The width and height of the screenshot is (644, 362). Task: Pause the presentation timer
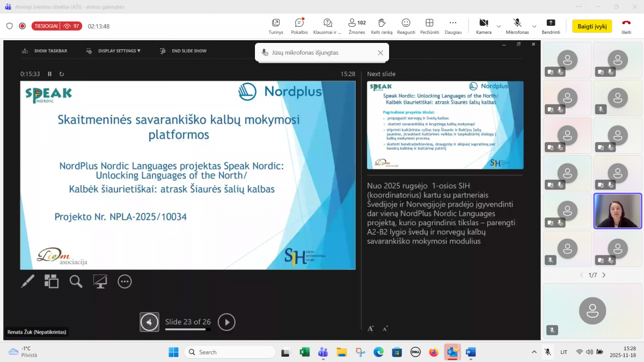click(x=50, y=74)
